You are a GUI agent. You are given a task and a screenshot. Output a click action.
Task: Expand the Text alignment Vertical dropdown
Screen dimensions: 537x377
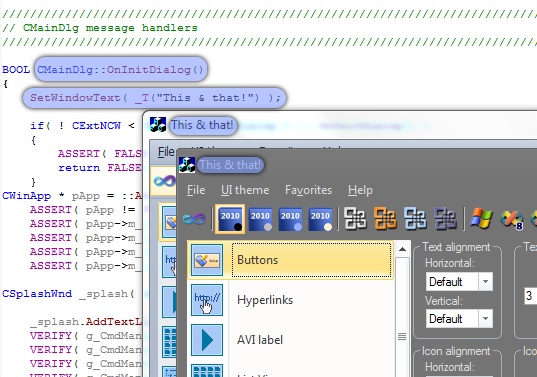[485, 319]
